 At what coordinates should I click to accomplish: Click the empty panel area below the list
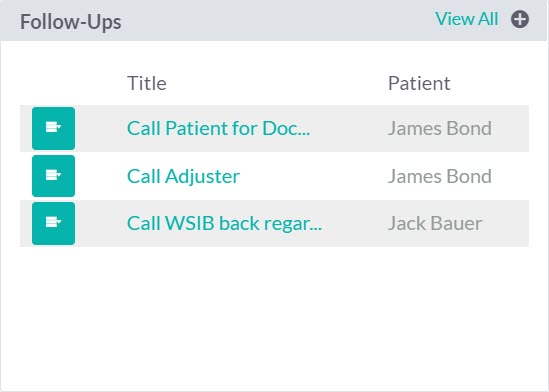(274, 317)
